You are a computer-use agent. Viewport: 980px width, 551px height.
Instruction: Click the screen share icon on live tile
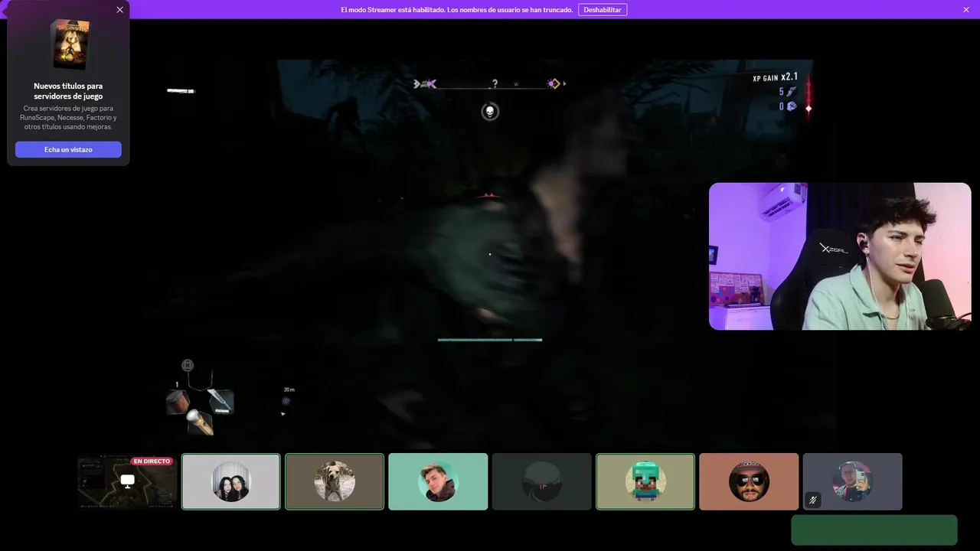(128, 481)
